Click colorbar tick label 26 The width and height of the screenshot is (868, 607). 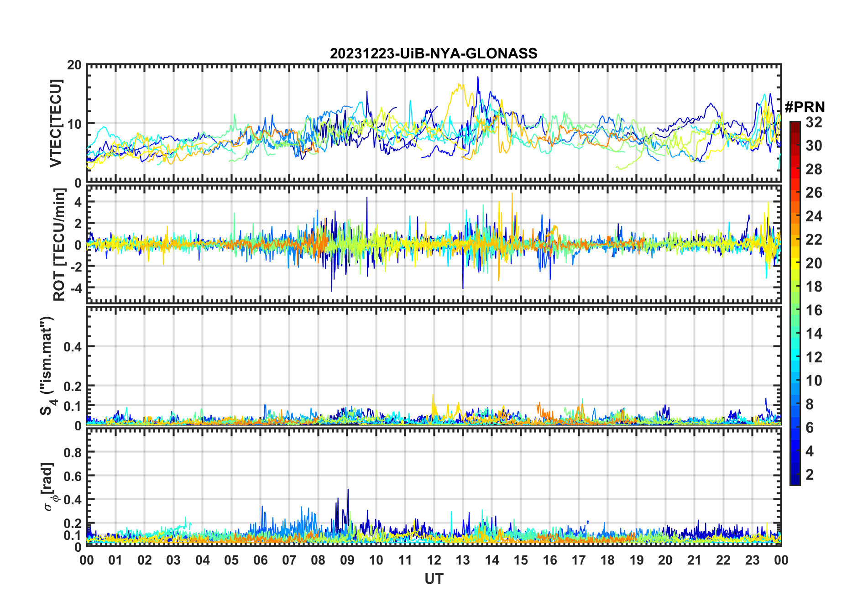814,193
